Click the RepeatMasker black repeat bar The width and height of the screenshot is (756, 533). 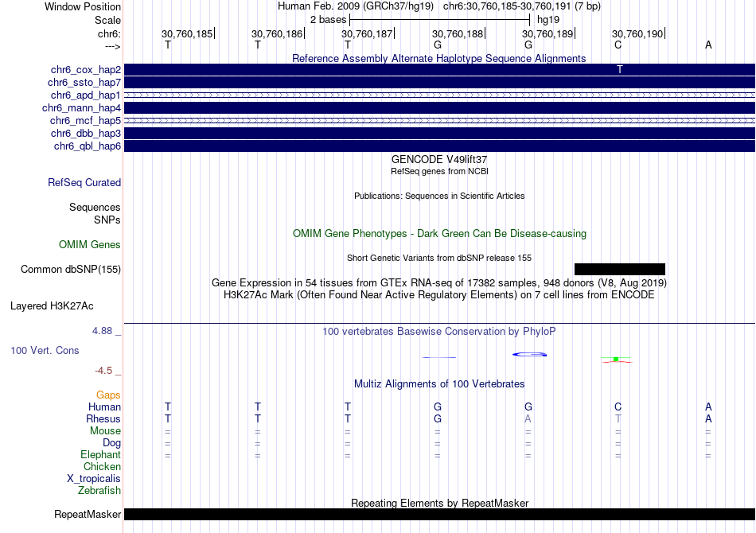439,514
